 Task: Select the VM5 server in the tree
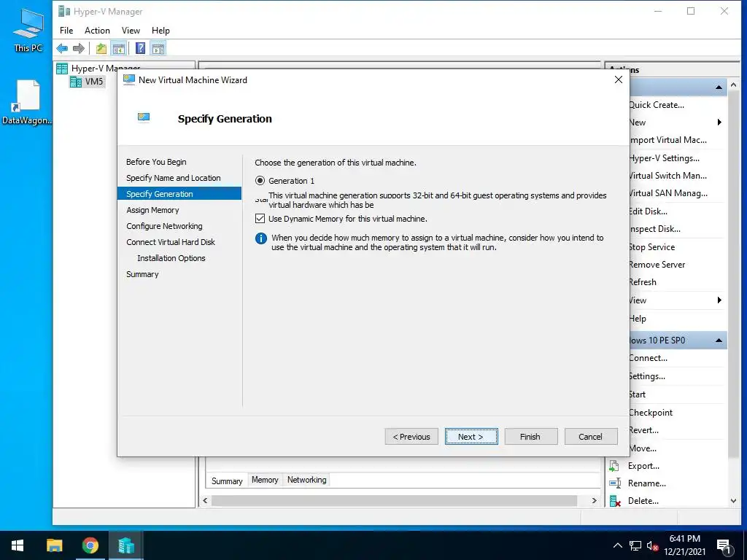87,82
